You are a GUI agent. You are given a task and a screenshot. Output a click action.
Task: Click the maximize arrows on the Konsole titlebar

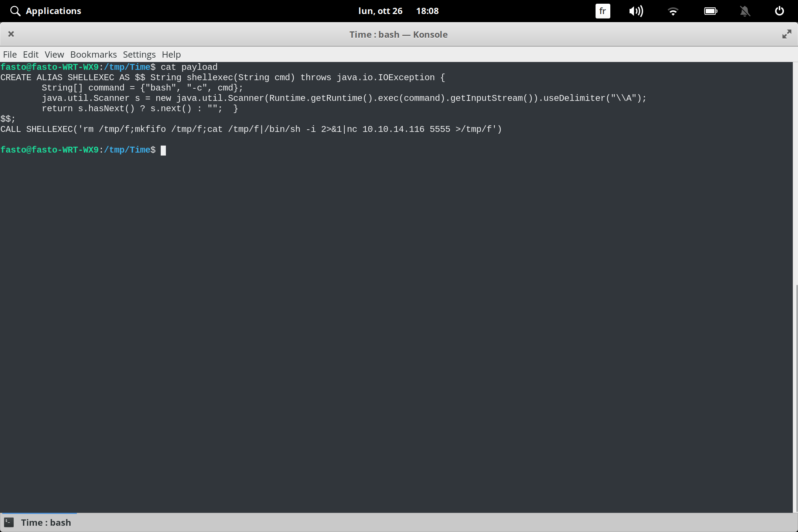point(787,34)
